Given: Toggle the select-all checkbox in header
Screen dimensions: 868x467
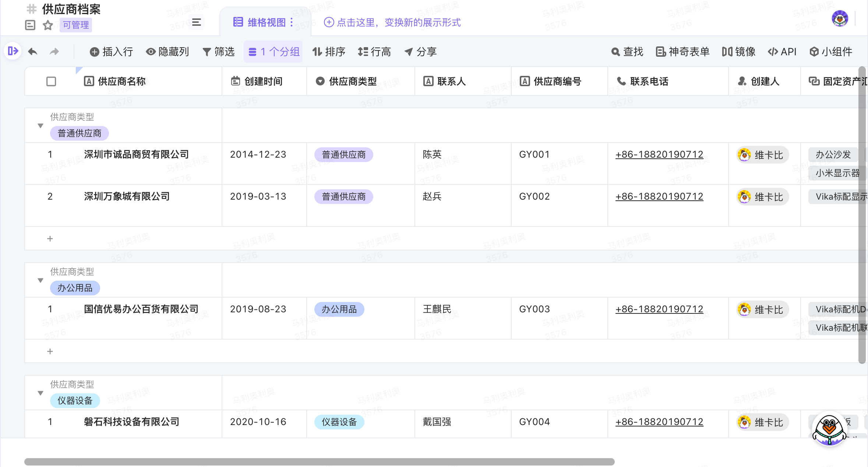Looking at the screenshot, I should 51,81.
